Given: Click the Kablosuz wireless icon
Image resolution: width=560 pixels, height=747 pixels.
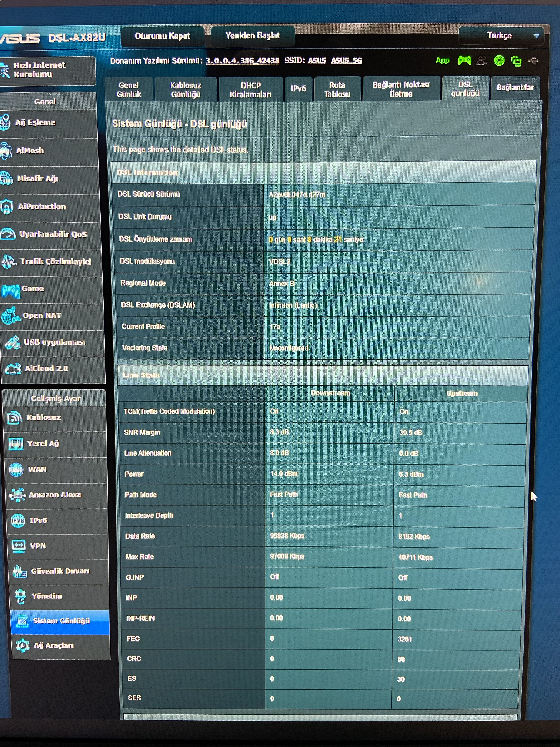Looking at the screenshot, I should (14, 418).
